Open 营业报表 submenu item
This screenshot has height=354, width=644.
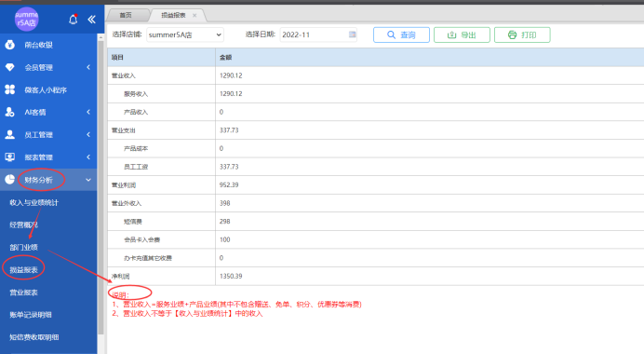tap(24, 293)
